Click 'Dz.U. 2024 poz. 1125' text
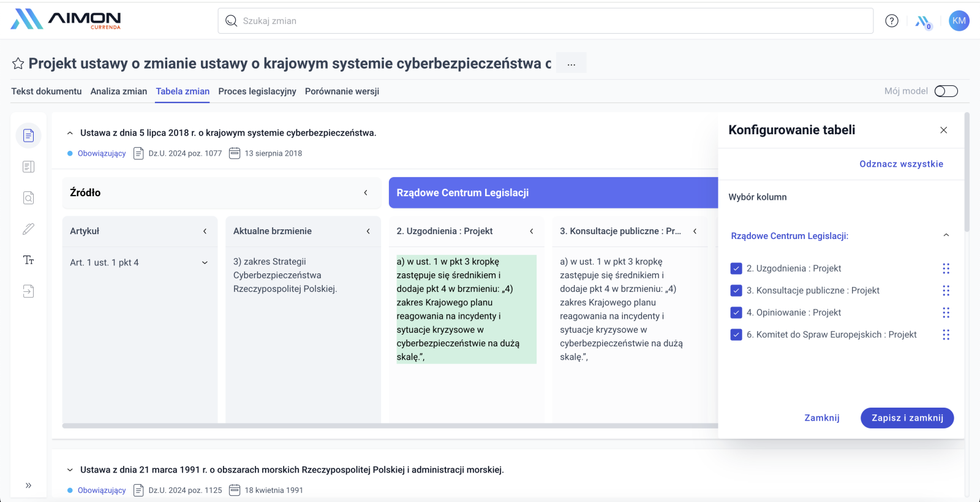 [185, 490]
